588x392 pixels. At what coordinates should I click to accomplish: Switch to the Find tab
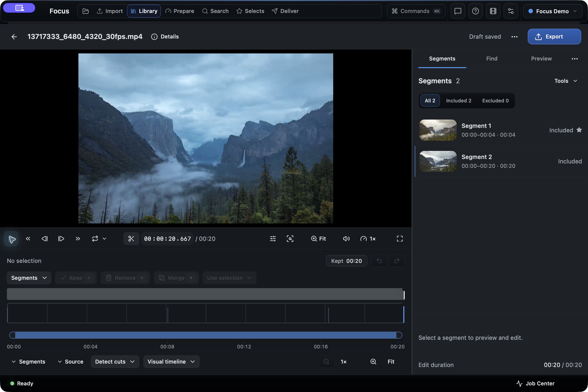click(x=492, y=59)
